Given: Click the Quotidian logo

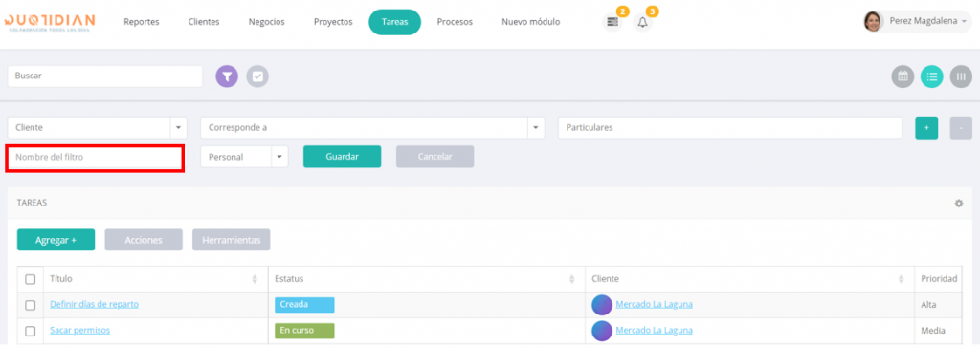Looking at the screenshot, I should click(x=50, y=22).
